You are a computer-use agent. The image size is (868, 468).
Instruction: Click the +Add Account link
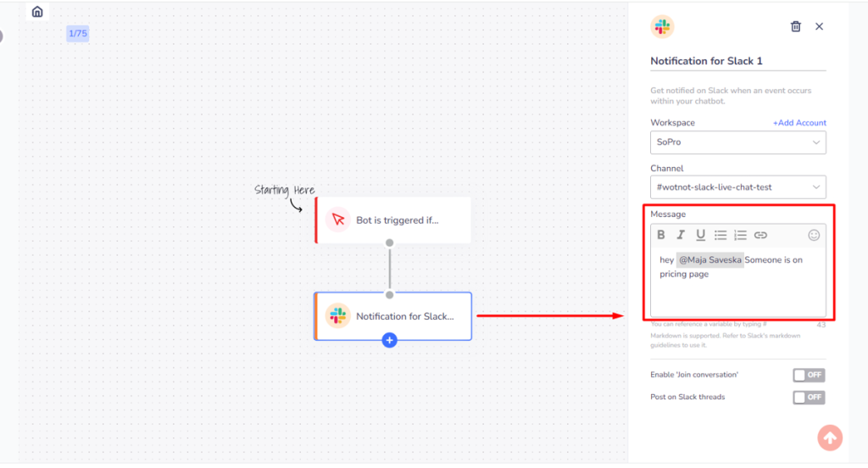point(798,123)
